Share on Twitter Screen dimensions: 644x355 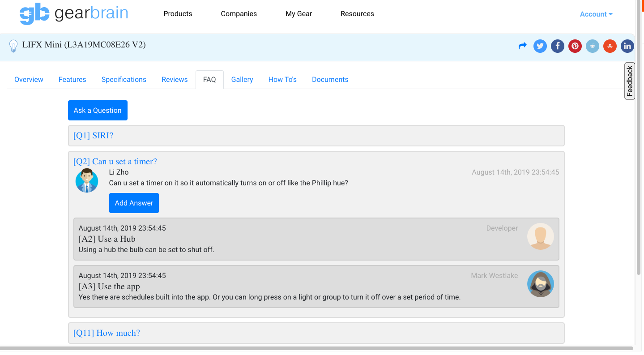[x=540, y=46]
